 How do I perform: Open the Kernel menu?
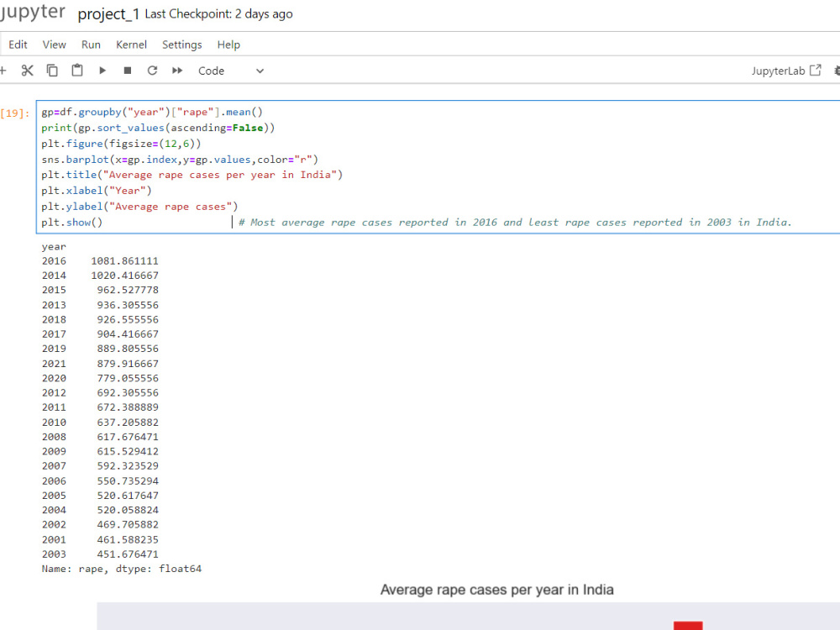point(131,45)
